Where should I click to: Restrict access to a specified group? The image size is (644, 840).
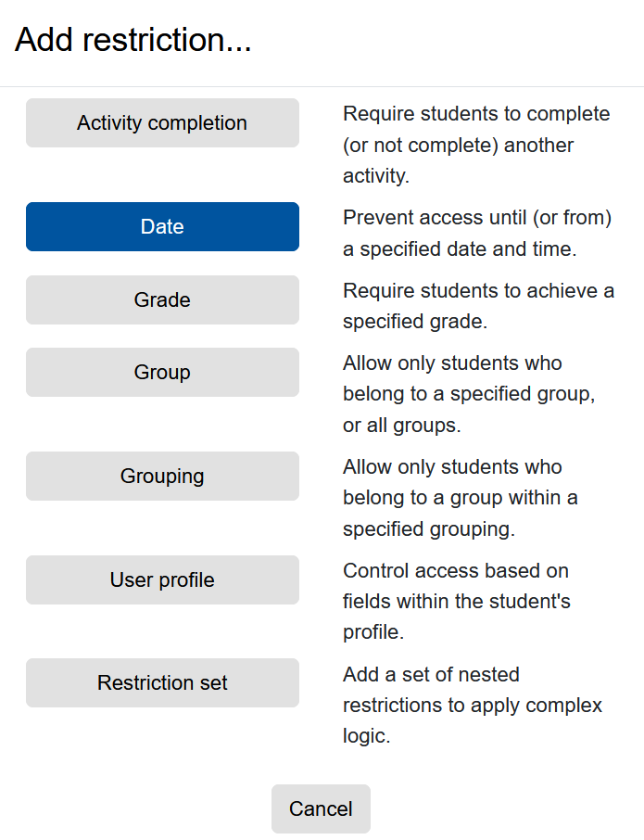click(162, 372)
